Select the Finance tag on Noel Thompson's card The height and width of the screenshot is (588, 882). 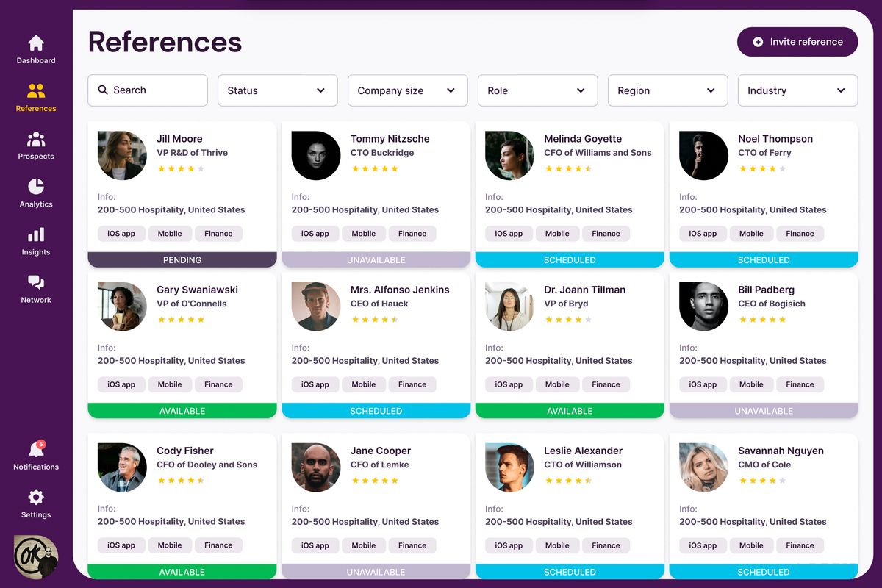[800, 233]
